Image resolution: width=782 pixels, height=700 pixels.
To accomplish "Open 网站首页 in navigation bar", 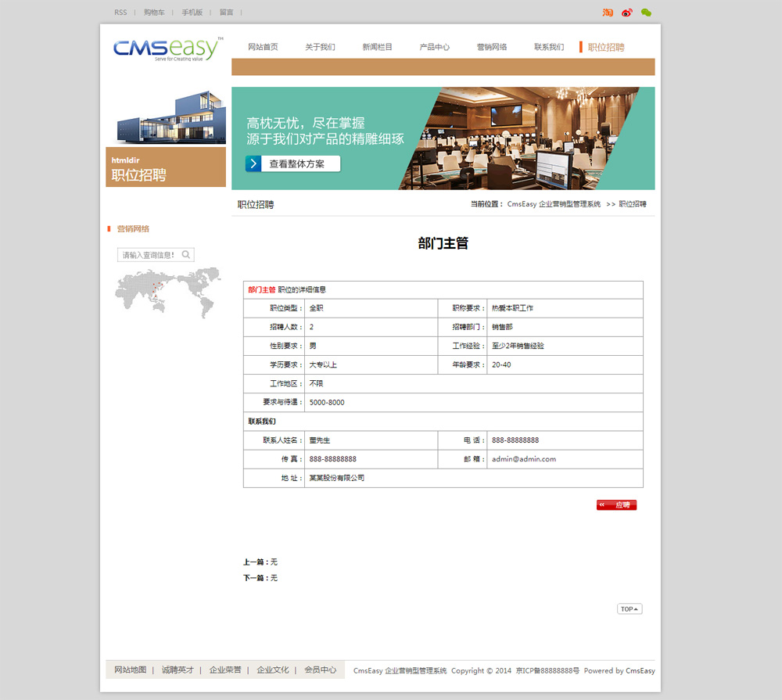I will (263, 47).
